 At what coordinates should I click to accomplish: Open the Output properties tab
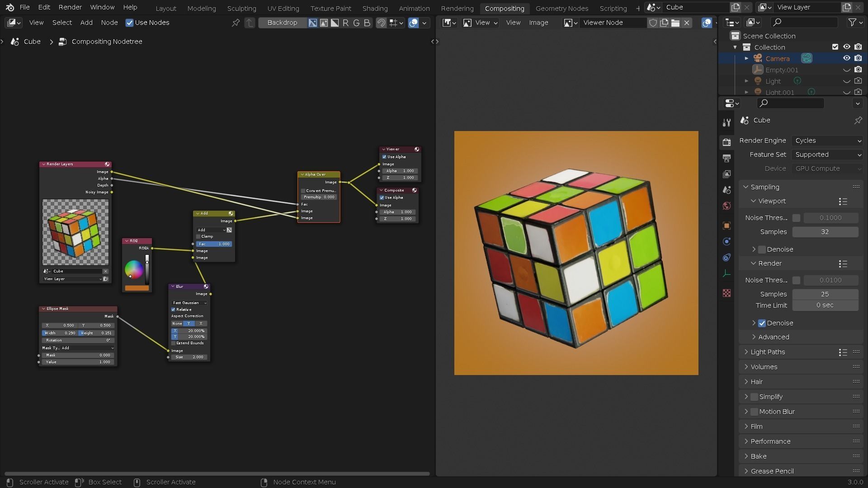point(726,158)
